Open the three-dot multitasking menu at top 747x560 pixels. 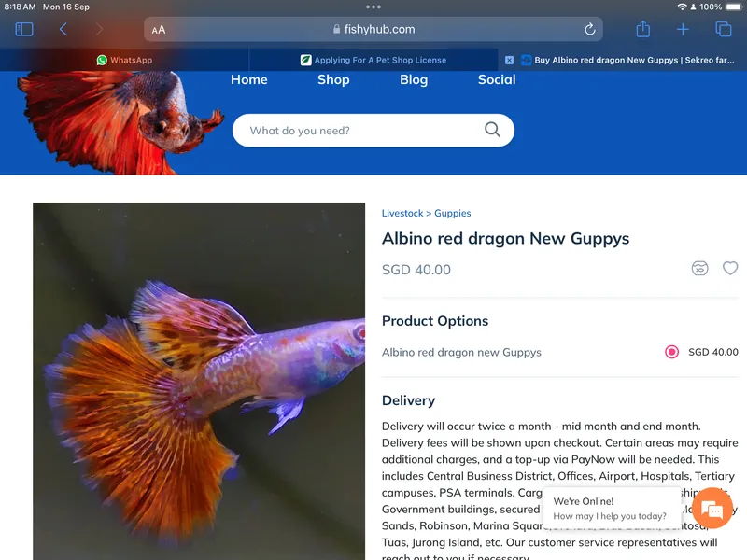click(373, 7)
